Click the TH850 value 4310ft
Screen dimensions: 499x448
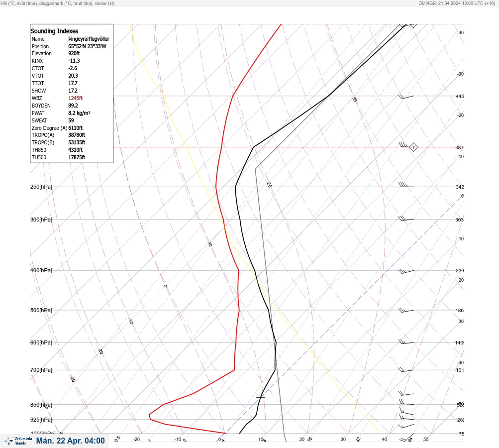pyautogui.click(x=76, y=150)
